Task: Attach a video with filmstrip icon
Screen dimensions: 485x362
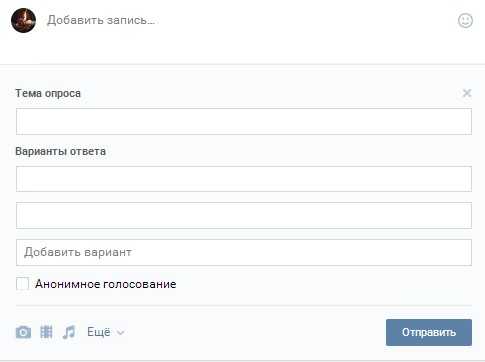Action: click(x=46, y=332)
